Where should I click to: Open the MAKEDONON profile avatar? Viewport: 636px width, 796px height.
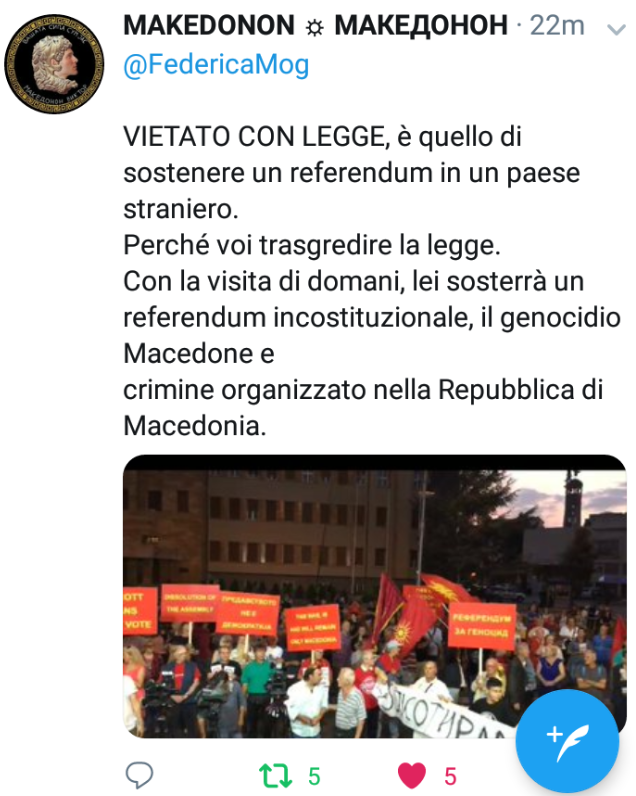pos(54,64)
